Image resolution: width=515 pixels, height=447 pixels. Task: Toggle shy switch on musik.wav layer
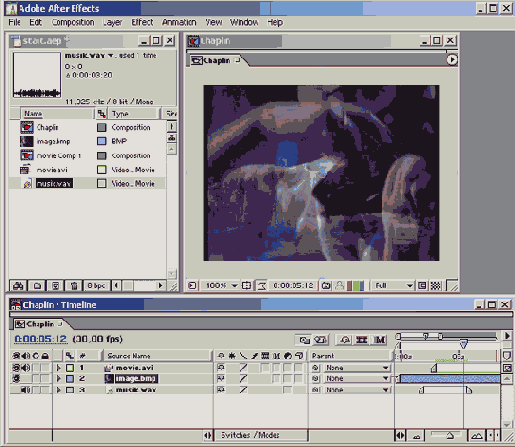point(221,390)
